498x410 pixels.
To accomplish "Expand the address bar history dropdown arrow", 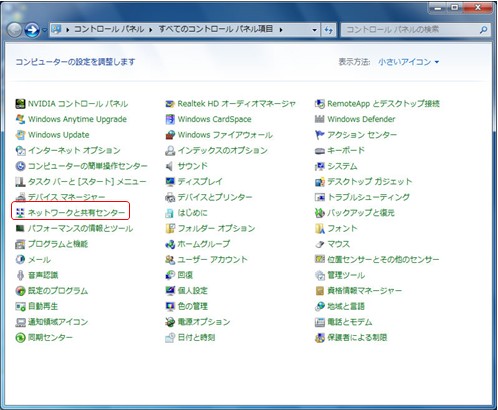I will pos(314,30).
